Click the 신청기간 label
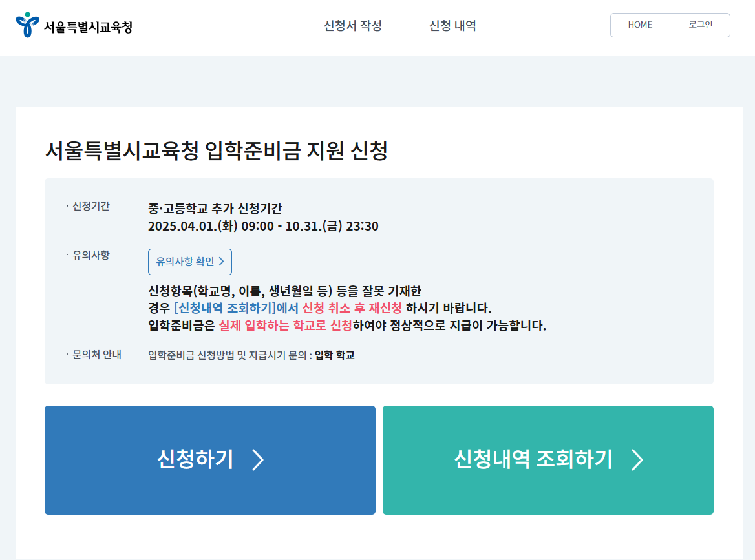This screenshot has width=755, height=560. click(91, 207)
